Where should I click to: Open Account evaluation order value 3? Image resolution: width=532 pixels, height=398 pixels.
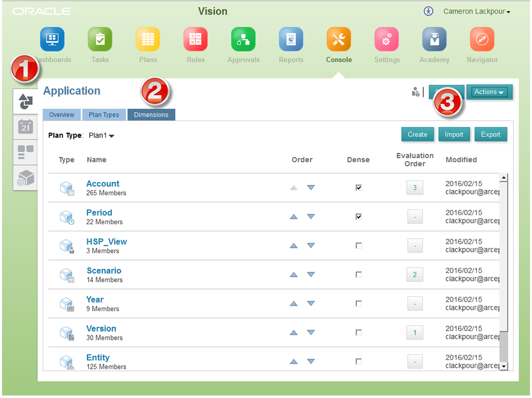pos(415,188)
